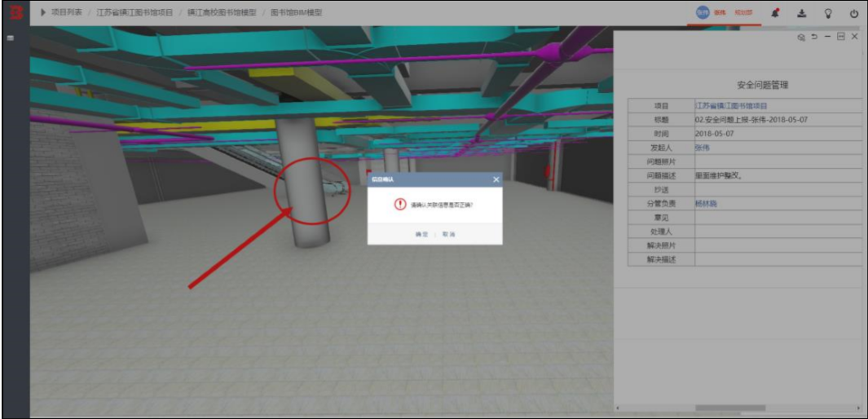Click the download icon in the header
868x419 pixels.
pos(801,13)
